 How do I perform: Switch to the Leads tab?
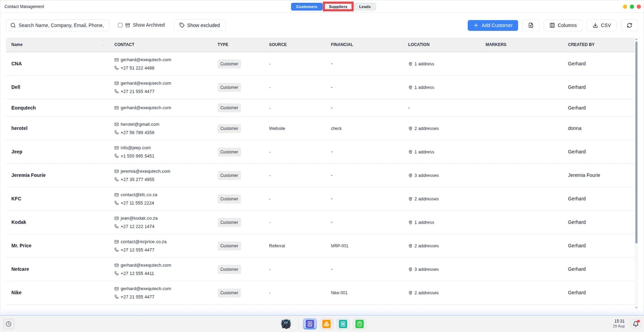tap(365, 7)
